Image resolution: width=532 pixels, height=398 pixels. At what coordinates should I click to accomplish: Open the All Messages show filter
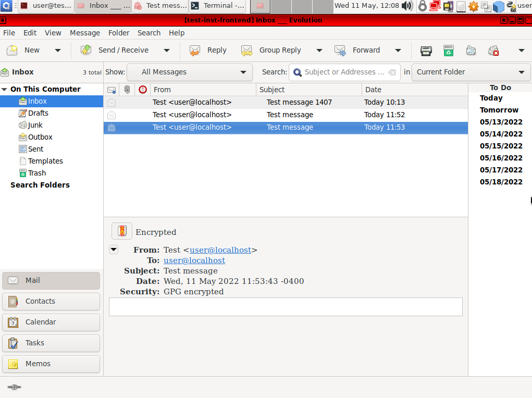[190, 72]
